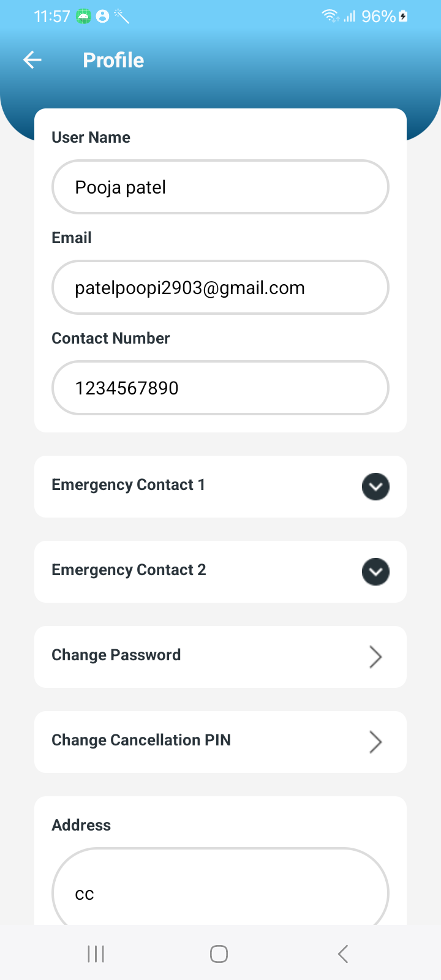This screenshot has width=441, height=980.
Task: Tap the battery status icon
Action: [x=403, y=17]
